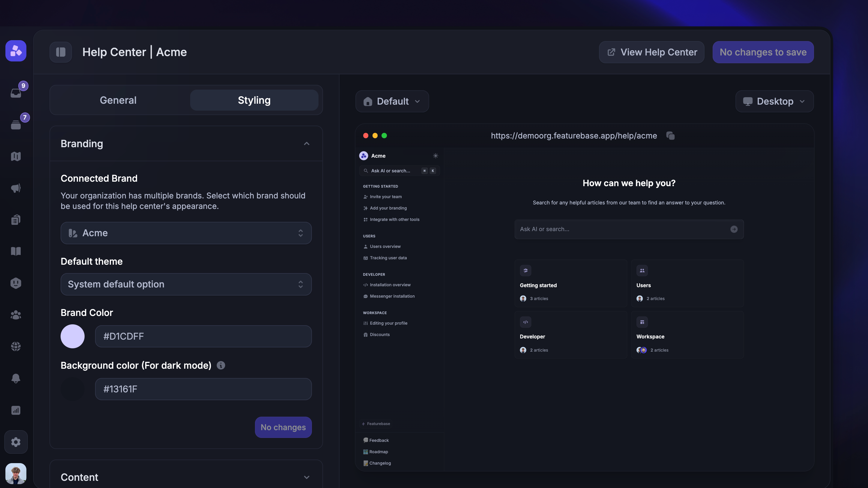The width and height of the screenshot is (868, 488).
Task: Switch to the General tab
Action: point(118,100)
